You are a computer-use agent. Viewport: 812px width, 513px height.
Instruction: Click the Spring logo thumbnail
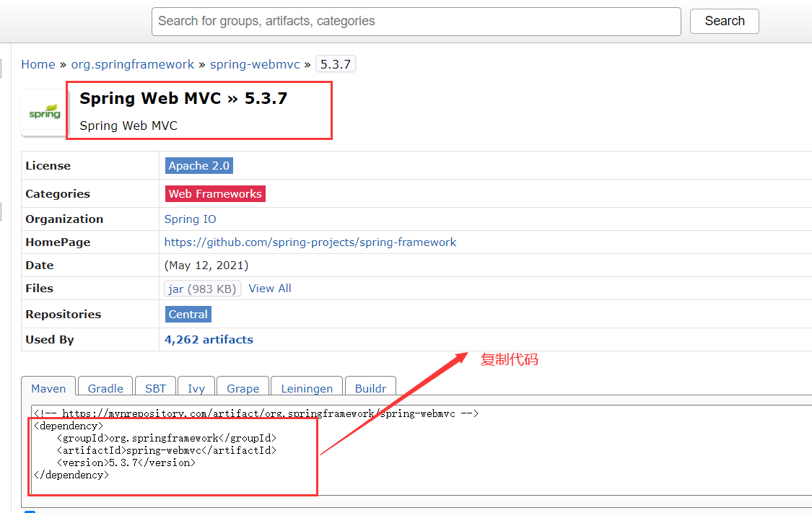[43, 110]
